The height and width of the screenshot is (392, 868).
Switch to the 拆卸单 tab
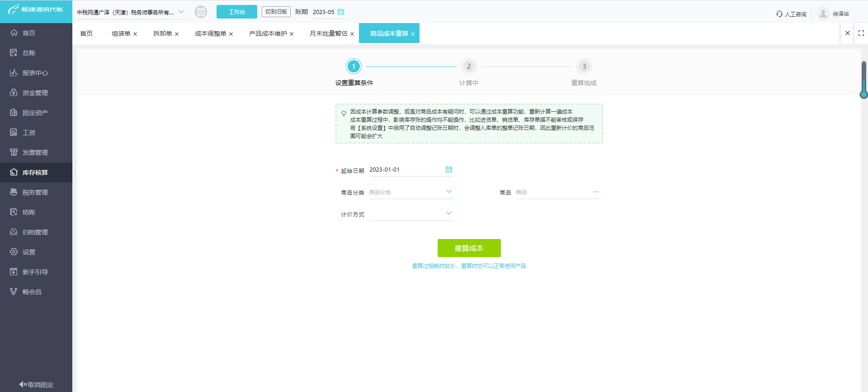click(x=163, y=33)
